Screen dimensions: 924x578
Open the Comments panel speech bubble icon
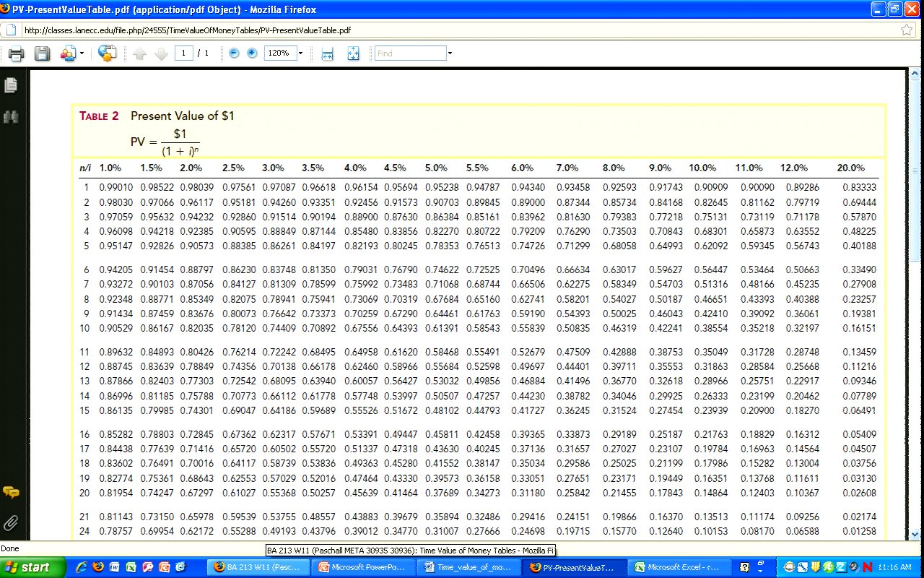point(11,493)
